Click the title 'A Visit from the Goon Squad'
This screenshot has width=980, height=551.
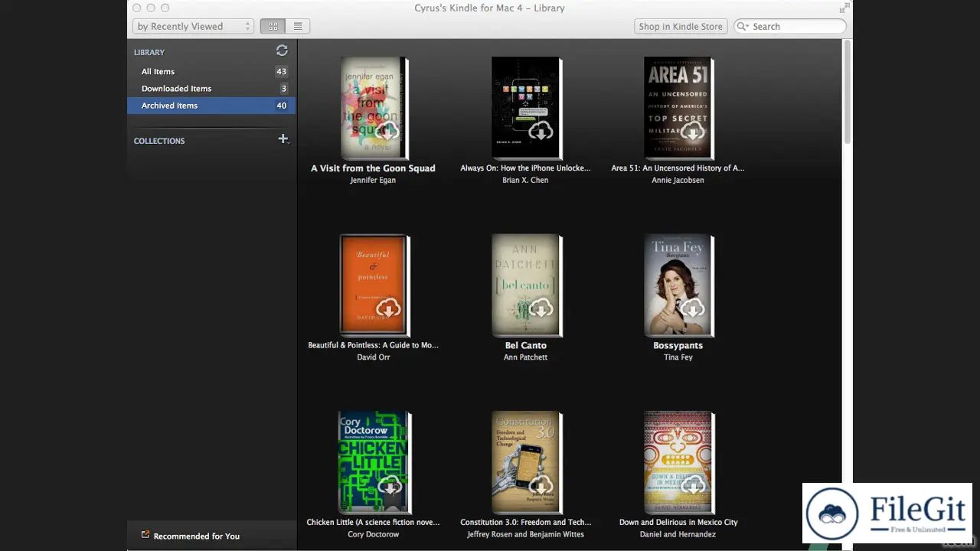373,168
